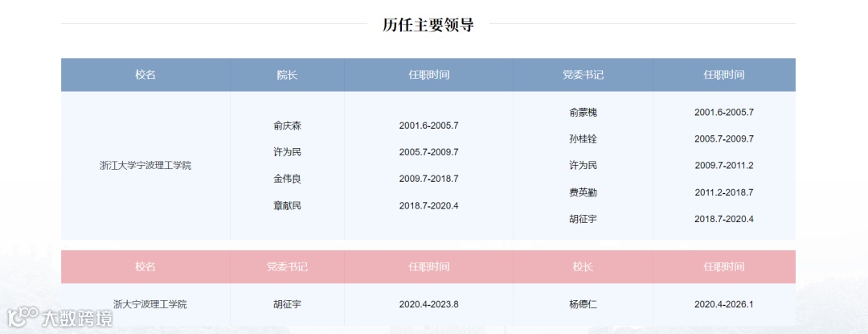Click the heading 历任主要领导

tap(428, 25)
